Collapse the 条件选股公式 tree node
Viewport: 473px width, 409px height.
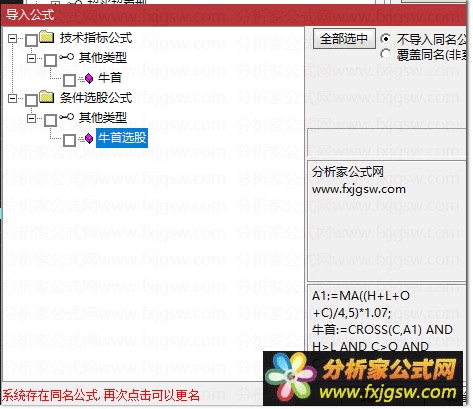click(x=12, y=98)
